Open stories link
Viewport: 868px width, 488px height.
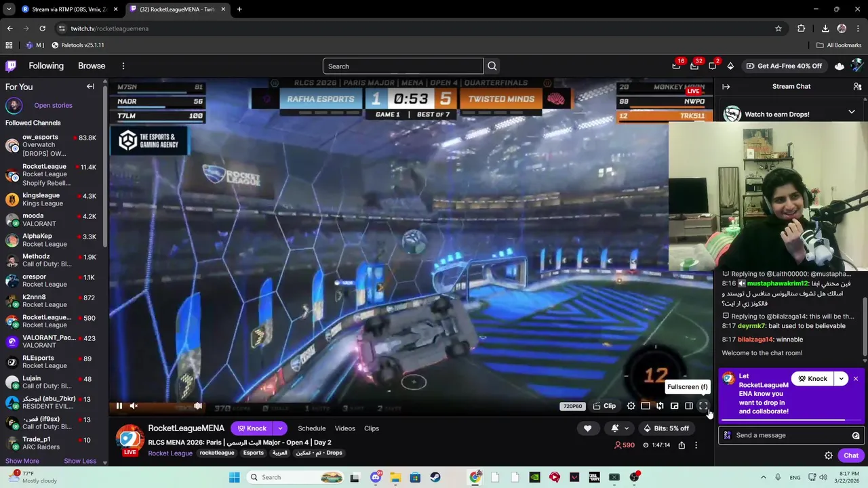point(53,105)
